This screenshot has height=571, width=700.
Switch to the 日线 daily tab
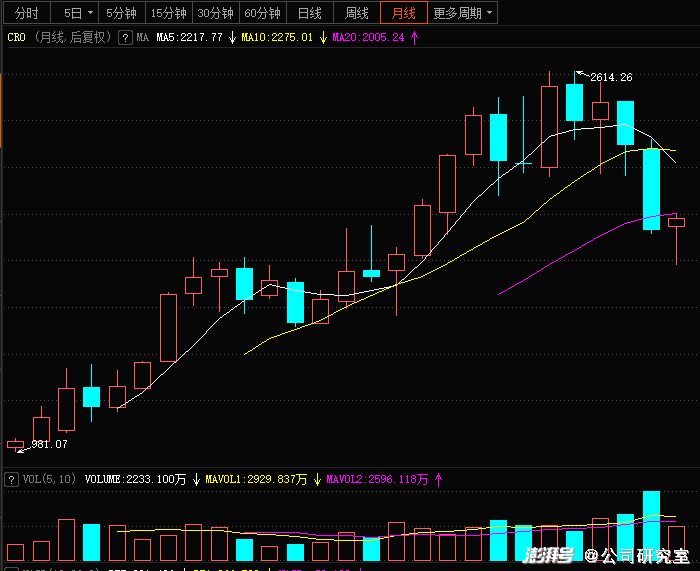(310, 13)
